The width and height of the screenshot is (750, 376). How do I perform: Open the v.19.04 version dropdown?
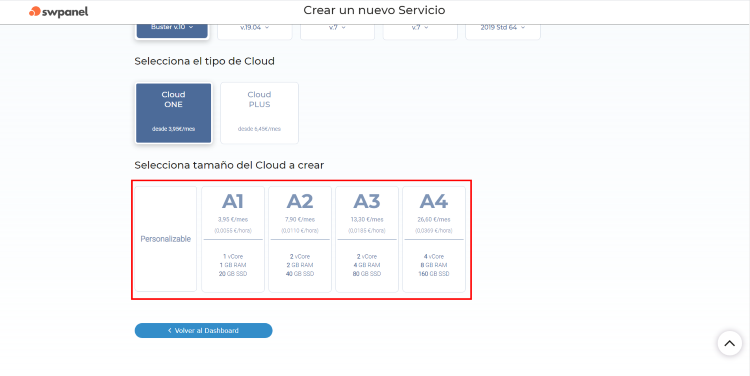pyautogui.click(x=254, y=29)
